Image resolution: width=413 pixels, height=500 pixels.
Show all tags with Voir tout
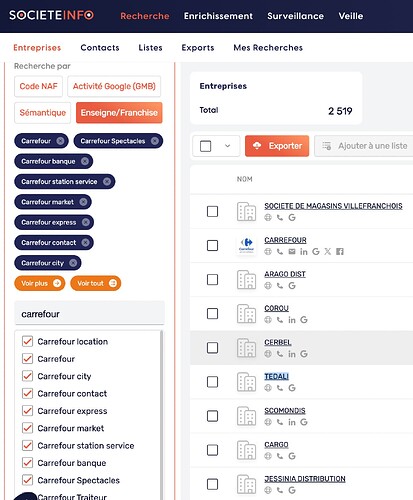click(96, 283)
